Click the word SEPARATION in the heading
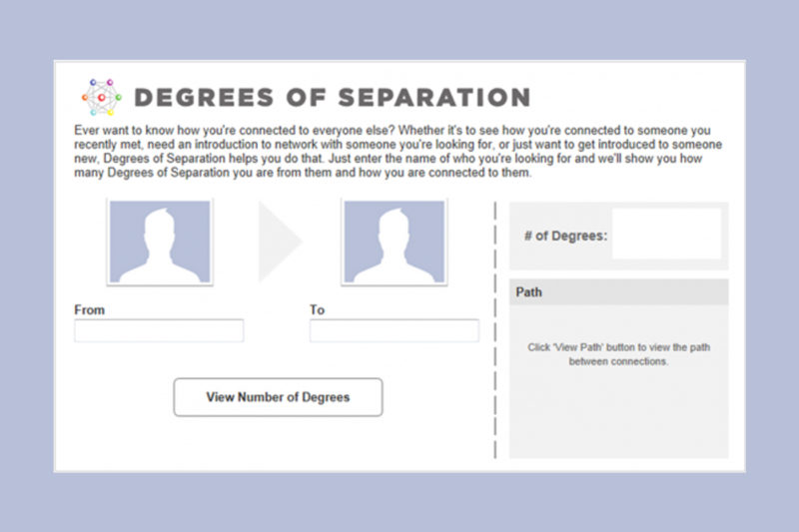This screenshot has width=799, height=532. (441, 98)
